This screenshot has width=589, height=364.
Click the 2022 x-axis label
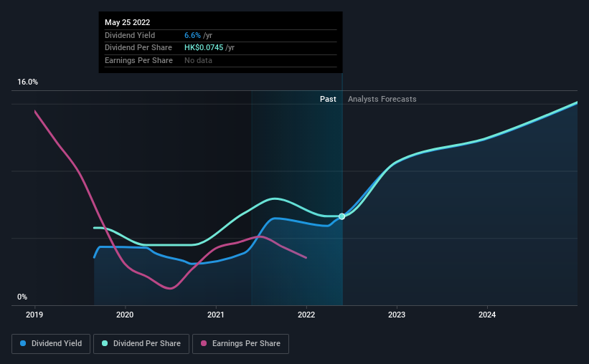306,315
